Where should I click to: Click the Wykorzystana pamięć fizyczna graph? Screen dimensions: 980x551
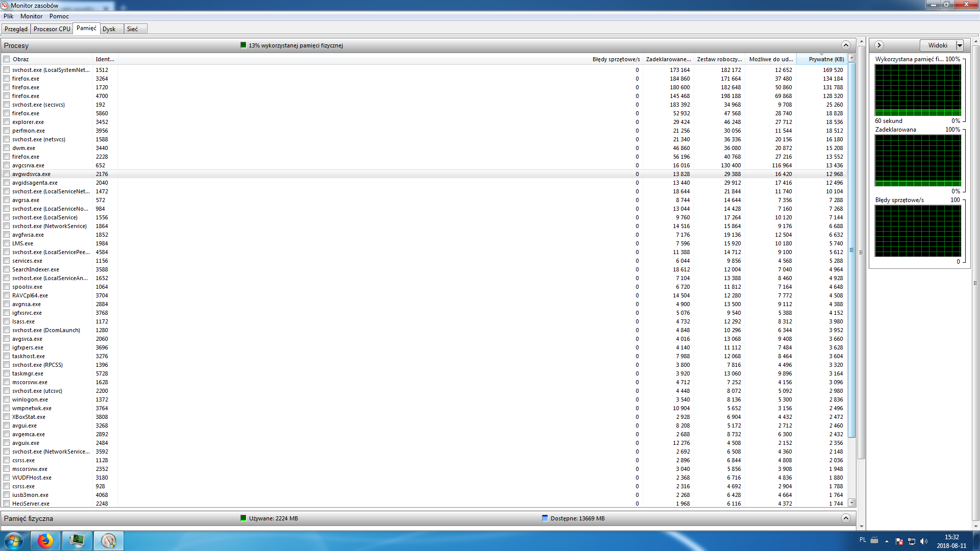point(918,90)
